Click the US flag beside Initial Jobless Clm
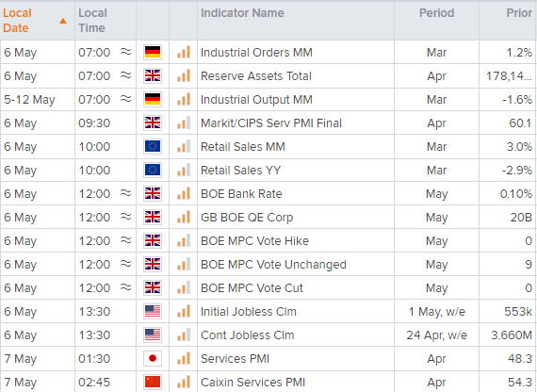 coord(153,312)
